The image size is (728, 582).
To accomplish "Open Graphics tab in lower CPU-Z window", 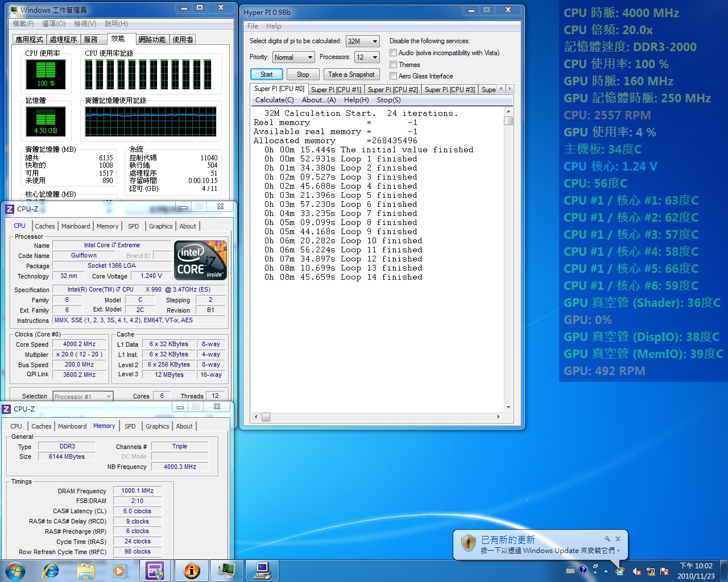I will [158, 426].
